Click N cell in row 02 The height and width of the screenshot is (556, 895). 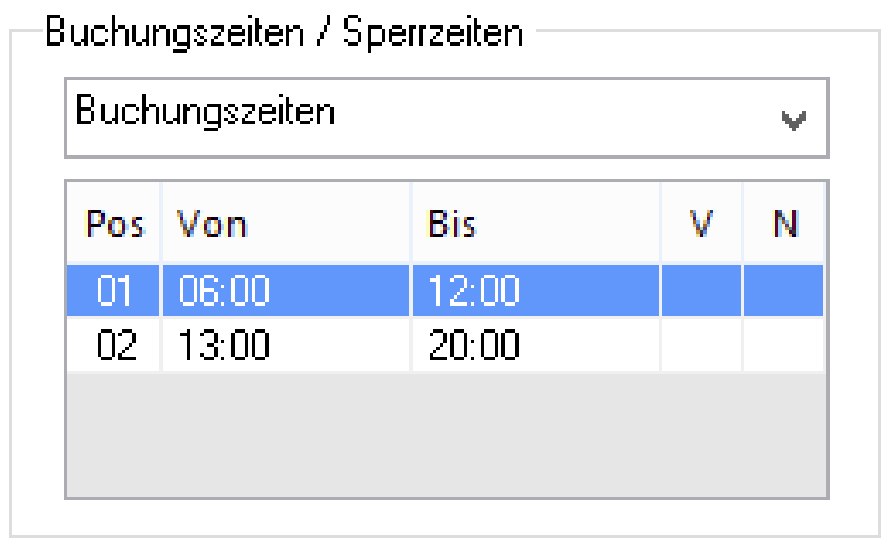(x=784, y=345)
